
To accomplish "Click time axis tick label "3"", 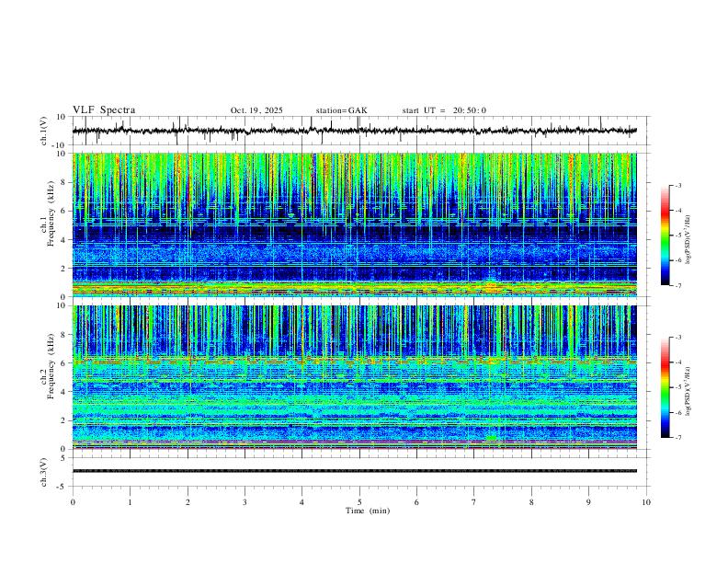I will 245,502.
